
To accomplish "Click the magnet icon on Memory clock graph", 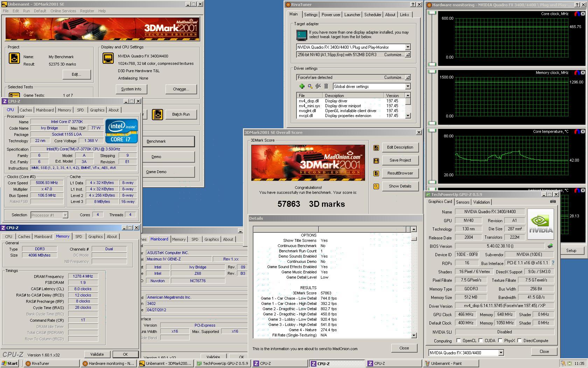I will 577,73.
